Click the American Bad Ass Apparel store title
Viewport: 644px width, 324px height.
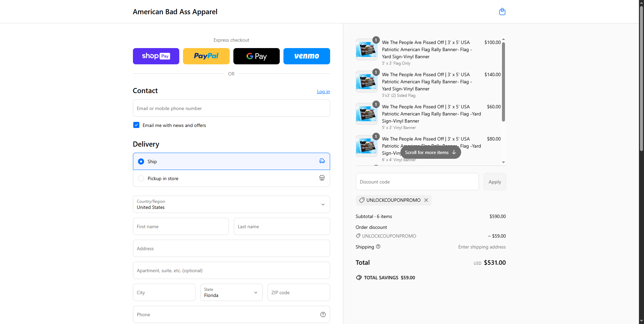pos(175,12)
